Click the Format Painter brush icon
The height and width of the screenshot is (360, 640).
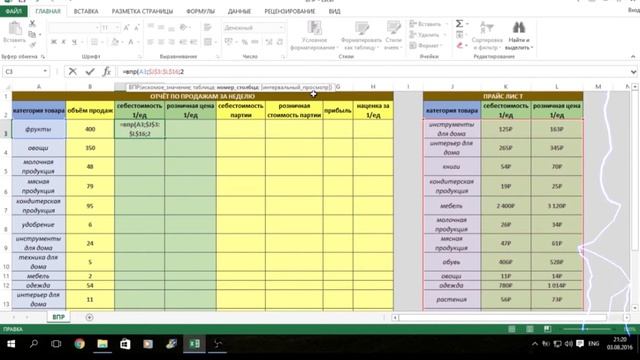pos(32,44)
